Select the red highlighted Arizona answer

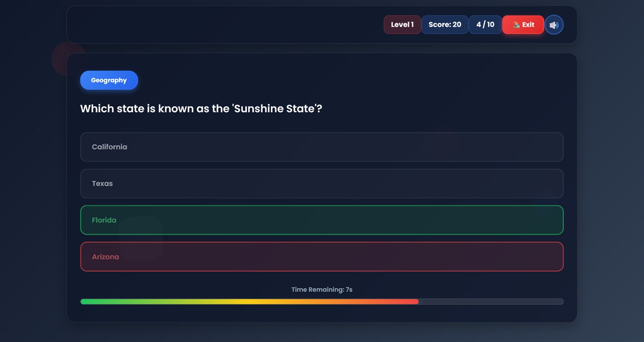(321, 257)
